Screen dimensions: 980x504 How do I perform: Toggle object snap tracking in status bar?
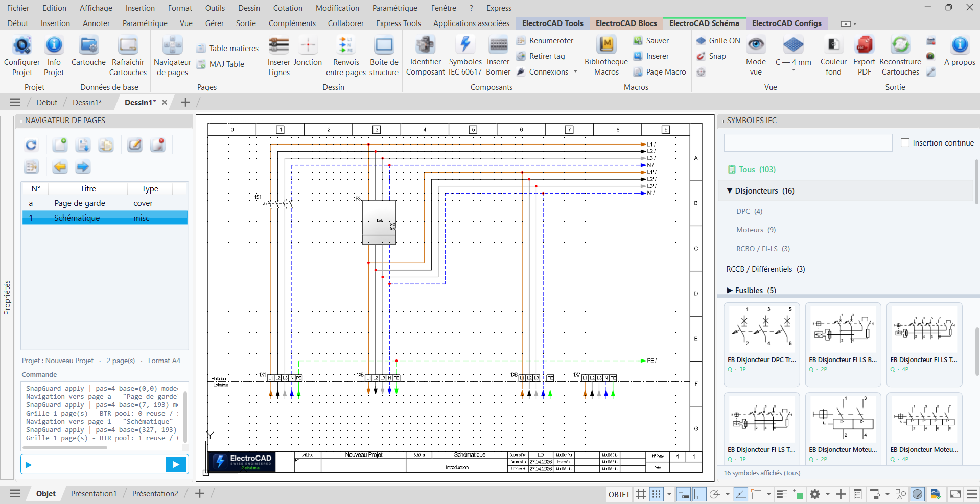click(x=740, y=494)
